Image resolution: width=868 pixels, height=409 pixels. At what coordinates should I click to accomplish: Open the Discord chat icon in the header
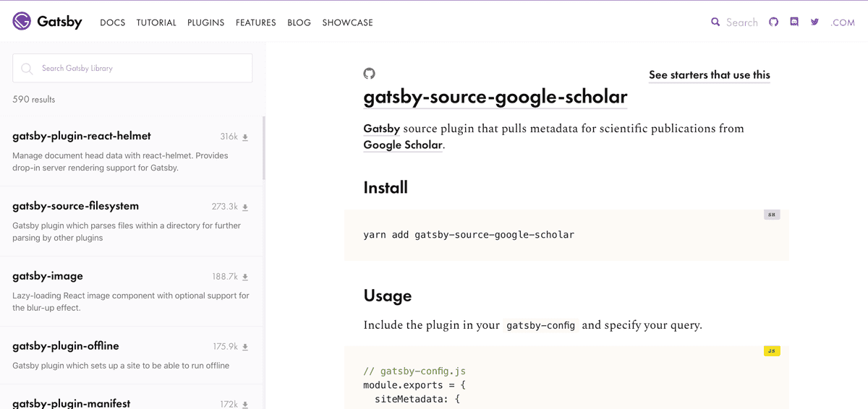pos(794,22)
